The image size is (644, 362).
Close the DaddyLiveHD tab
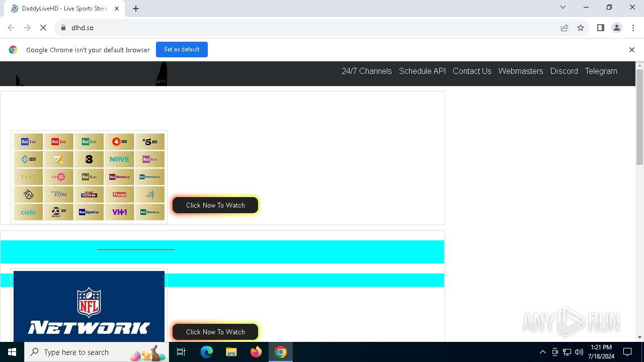click(x=117, y=9)
